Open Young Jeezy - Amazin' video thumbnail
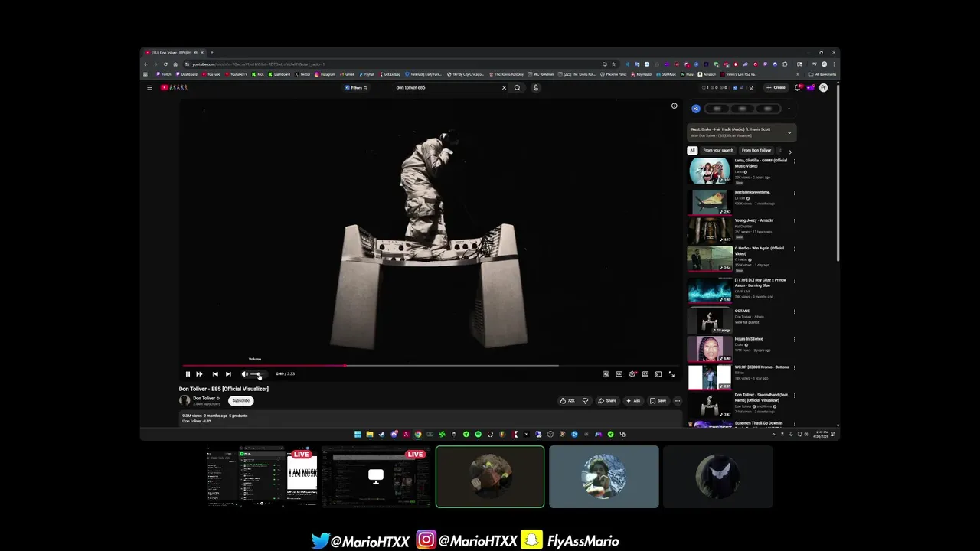The width and height of the screenshot is (980, 551). (710, 230)
